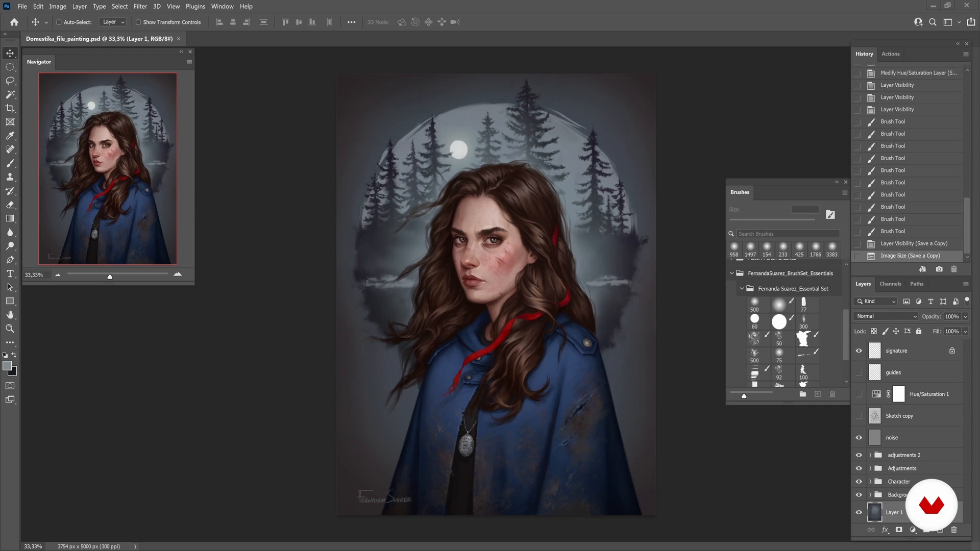Select the Crop tool
The image size is (980, 551).
click(10, 108)
